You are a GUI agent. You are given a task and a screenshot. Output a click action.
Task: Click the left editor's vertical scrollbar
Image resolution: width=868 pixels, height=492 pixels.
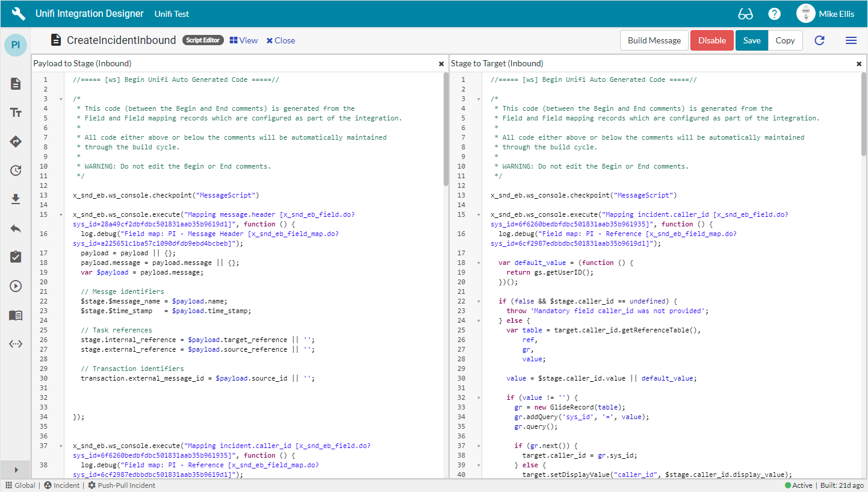point(445,129)
